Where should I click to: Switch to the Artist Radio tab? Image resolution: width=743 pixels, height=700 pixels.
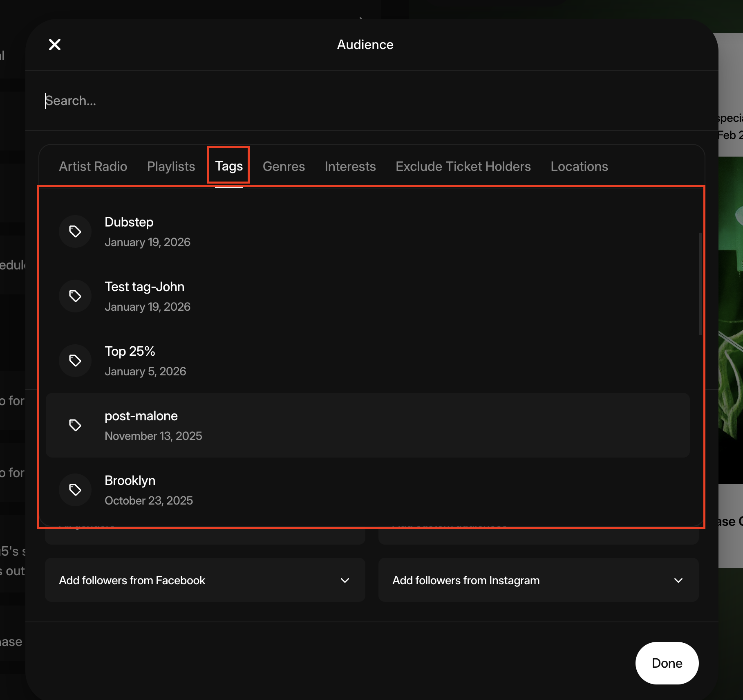[93, 166]
